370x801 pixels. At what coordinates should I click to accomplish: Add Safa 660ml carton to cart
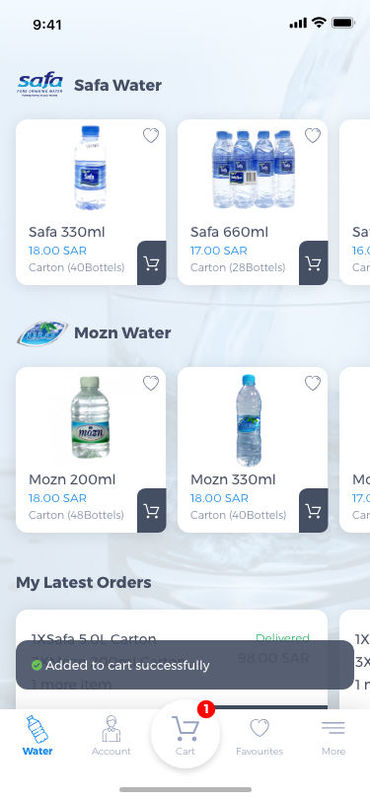click(x=313, y=263)
